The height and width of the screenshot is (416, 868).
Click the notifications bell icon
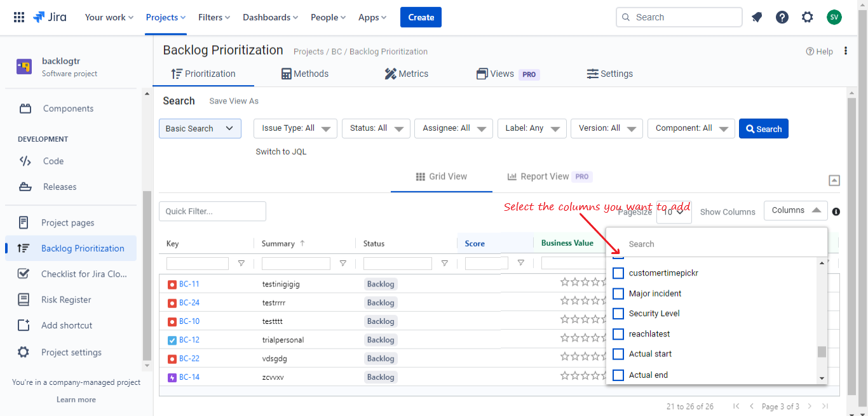757,17
